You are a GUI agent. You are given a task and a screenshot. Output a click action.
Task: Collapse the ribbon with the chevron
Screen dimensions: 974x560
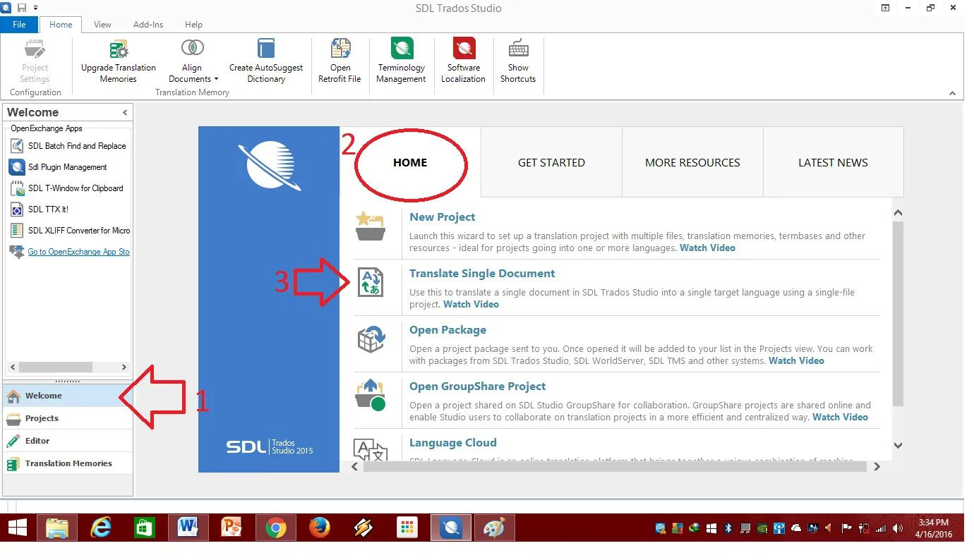click(951, 93)
